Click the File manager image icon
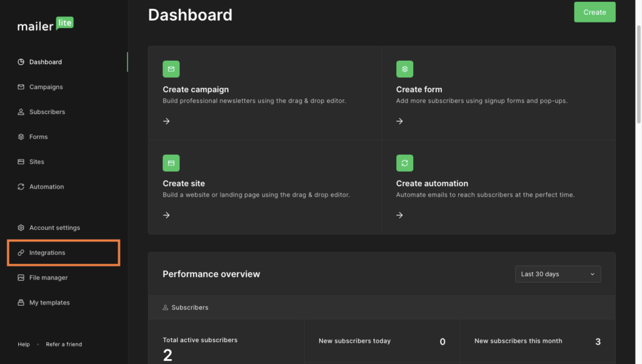 (x=21, y=278)
